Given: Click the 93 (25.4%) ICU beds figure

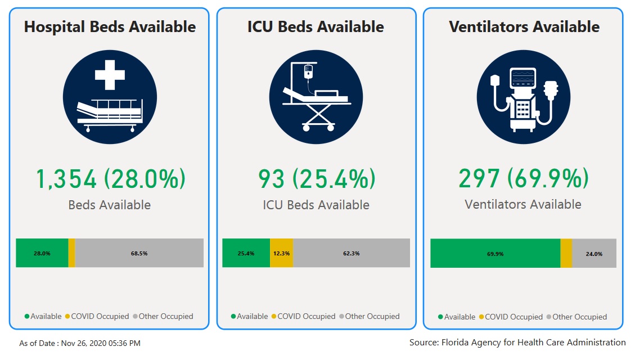Looking at the screenshot, I should pos(317,179).
